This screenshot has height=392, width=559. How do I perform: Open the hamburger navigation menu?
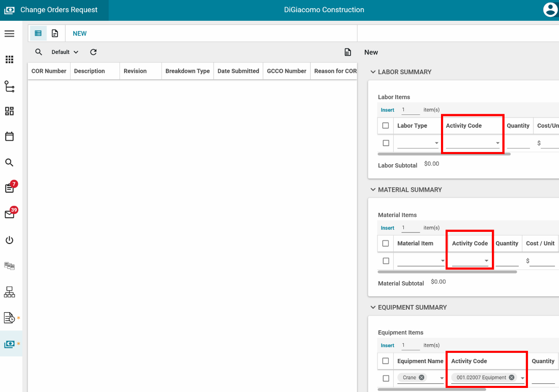click(x=9, y=34)
